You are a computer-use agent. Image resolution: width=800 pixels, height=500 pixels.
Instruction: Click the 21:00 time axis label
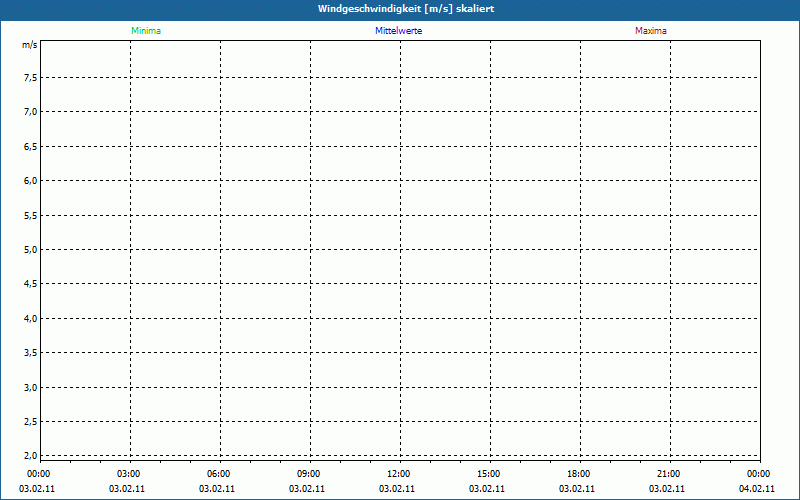point(668,474)
